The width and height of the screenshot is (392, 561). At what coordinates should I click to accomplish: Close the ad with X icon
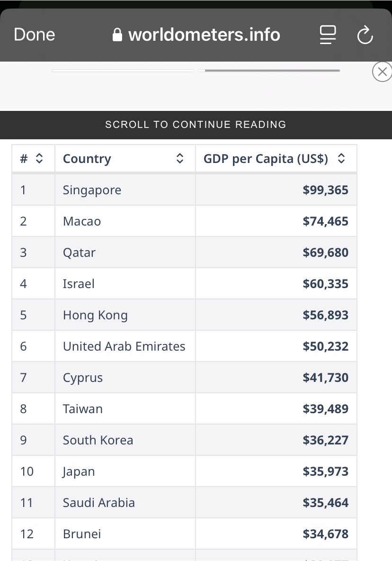pos(382,72)
